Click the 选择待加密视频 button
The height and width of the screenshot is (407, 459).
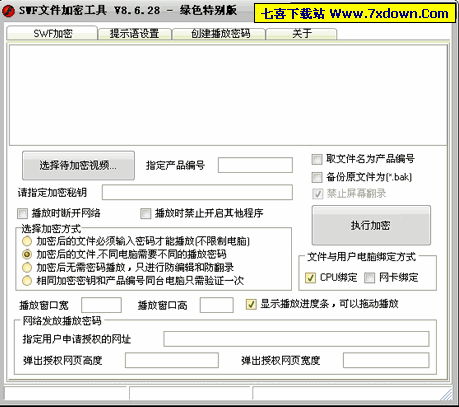point(78,165)
